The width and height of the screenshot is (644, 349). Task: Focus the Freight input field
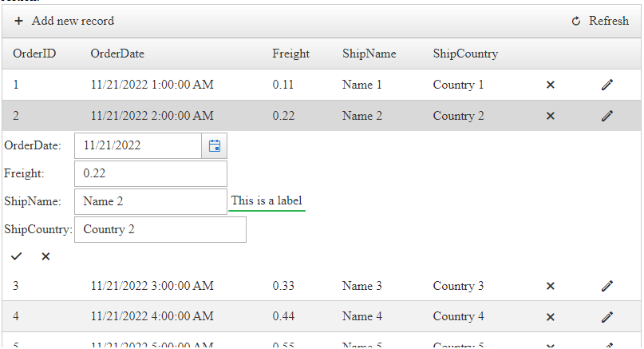pyautogui.click(x=150, y=173)
